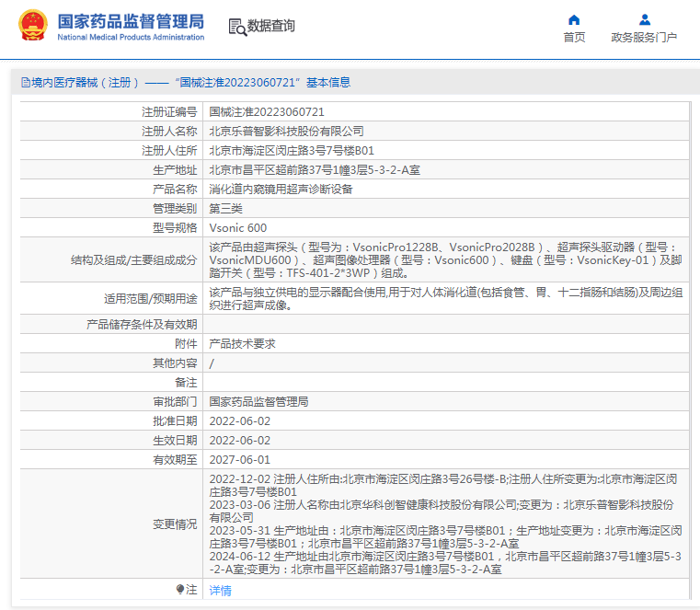Select attachment value 产品技术要求

[x=243, y=344]
